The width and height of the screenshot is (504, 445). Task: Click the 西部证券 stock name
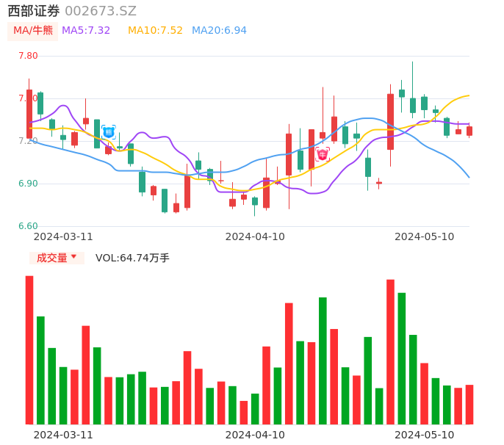click(34, 11)
